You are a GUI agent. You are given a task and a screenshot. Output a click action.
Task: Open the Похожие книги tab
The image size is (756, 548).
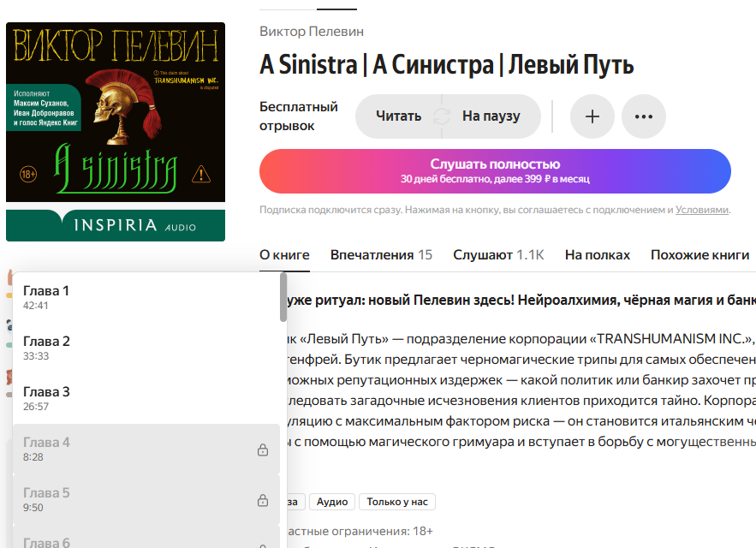[700, 254]
